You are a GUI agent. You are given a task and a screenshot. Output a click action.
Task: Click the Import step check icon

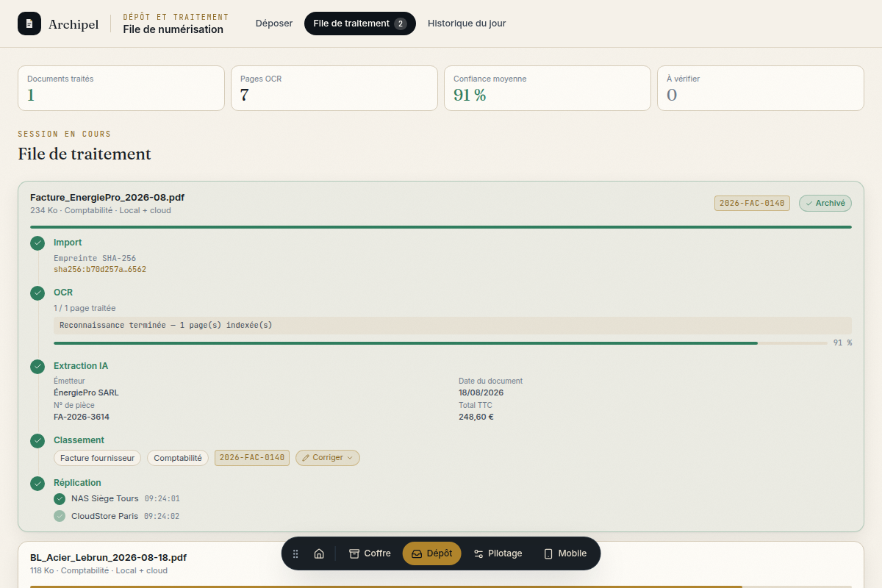(37, 243)
